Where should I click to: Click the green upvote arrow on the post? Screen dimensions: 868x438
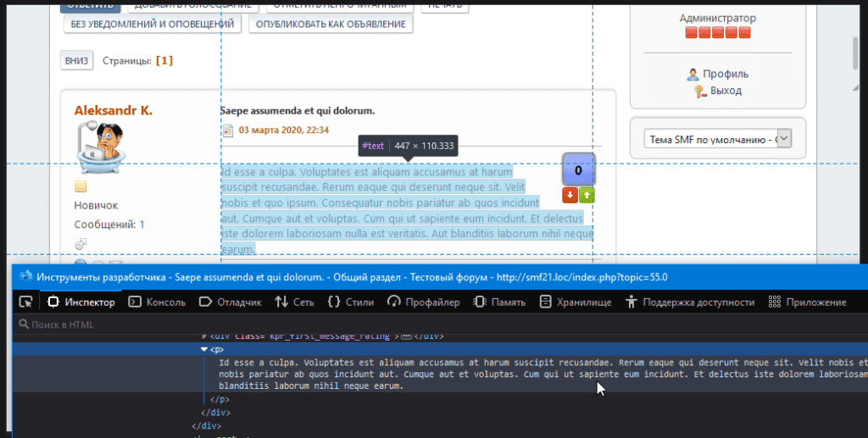coord(587,196)
